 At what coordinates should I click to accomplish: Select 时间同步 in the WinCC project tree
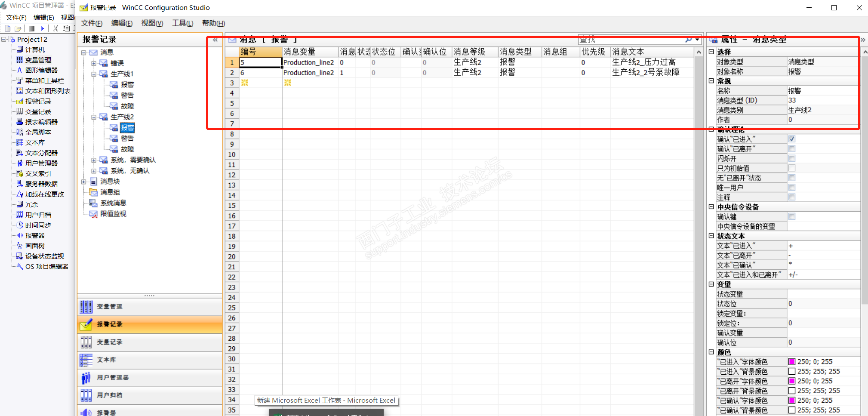pyautogui.click(x=38, y=225)
